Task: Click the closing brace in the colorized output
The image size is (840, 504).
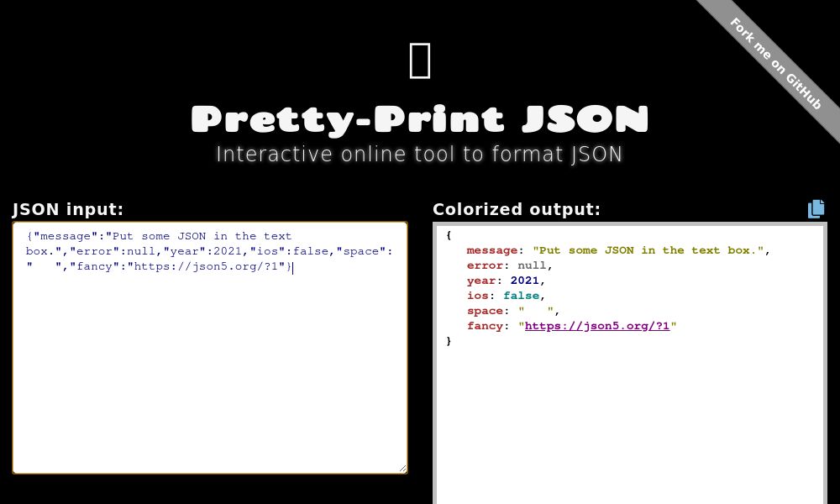Action: 449,341
